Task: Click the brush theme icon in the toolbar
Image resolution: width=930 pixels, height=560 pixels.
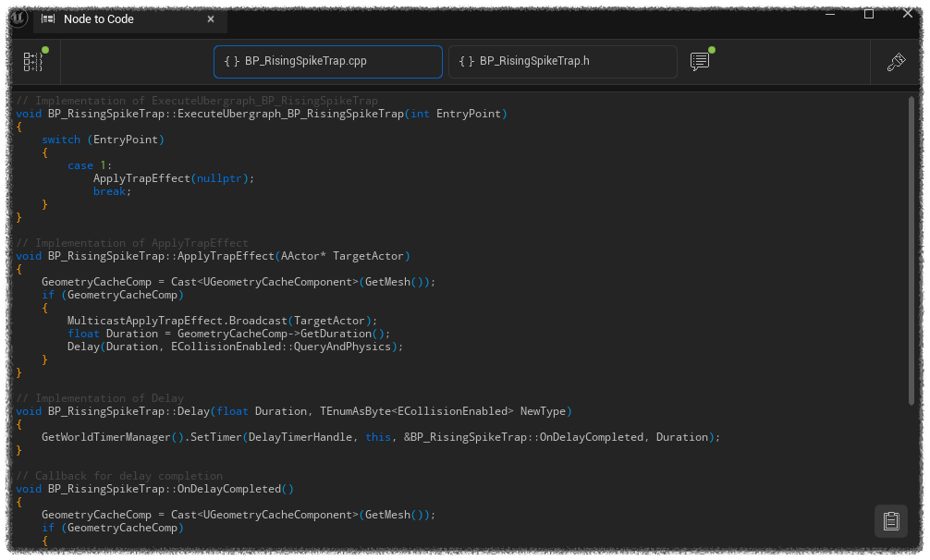Action: 896,62
